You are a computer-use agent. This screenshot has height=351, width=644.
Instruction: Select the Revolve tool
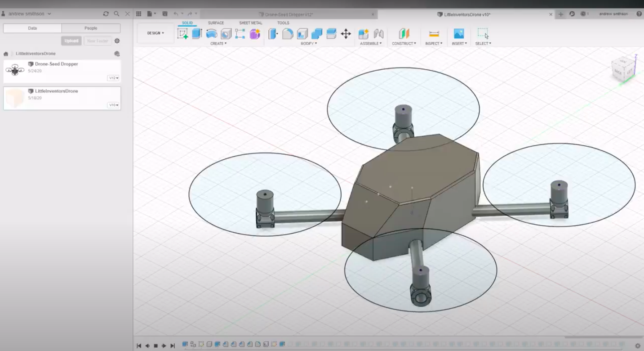(211, 34)
